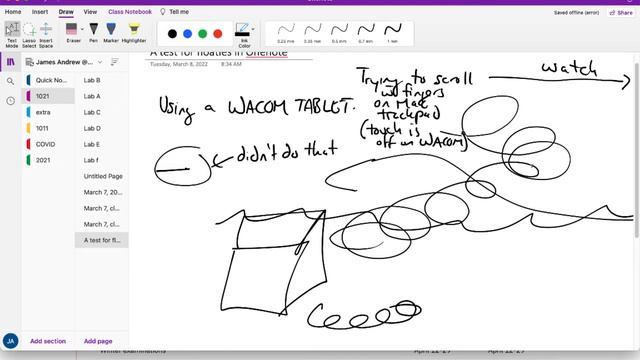
Task: Set pen thickness to 0.35 mm
Action: [312, 33]
